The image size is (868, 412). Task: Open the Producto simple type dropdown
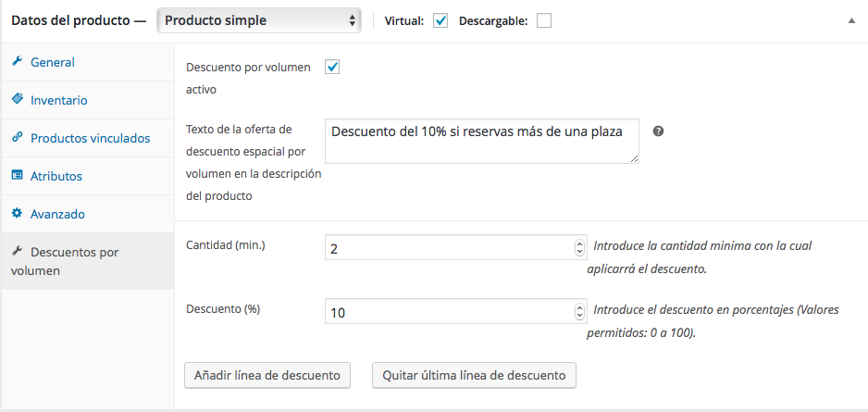259,21
